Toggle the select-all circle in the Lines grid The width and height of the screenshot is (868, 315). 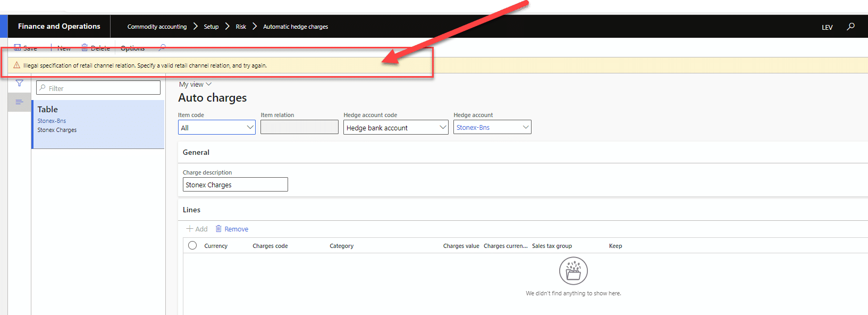click(192, 245)
